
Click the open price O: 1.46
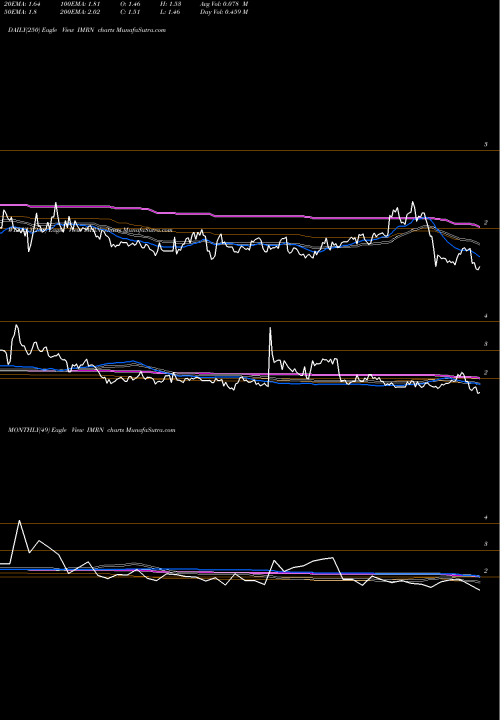(x=130, y=4)
